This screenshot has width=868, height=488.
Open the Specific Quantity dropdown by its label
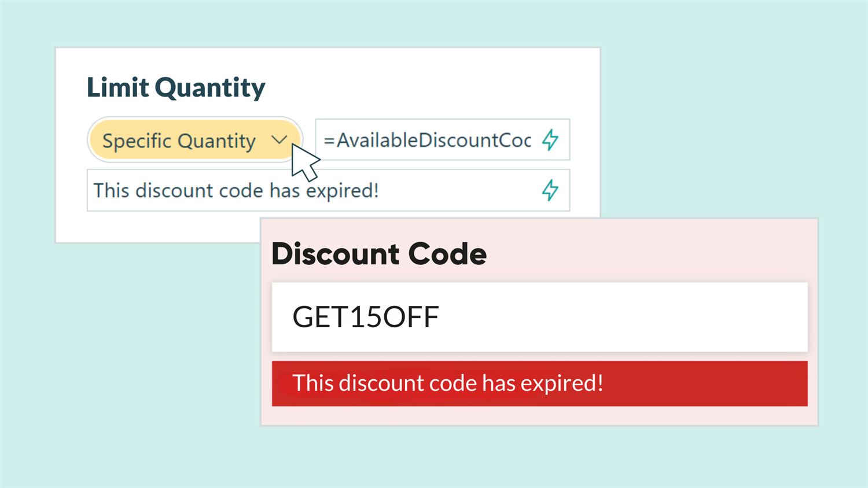179,141
